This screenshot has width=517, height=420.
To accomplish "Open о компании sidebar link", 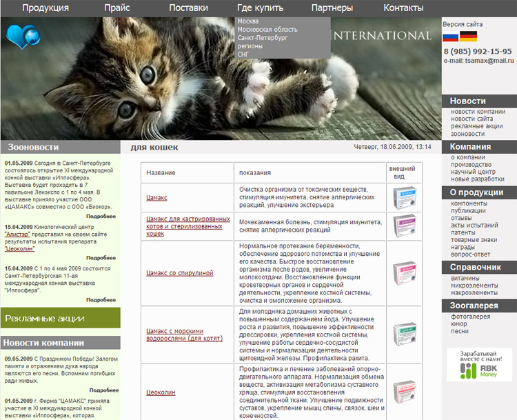I will [468, 157].
